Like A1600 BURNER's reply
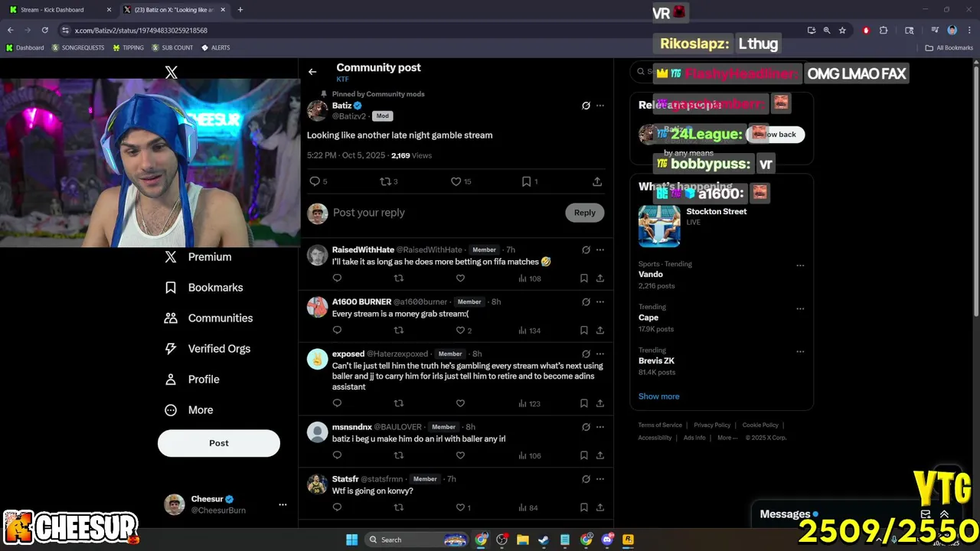This screenshot has width=980, height=551. click(x=460, y=331)
